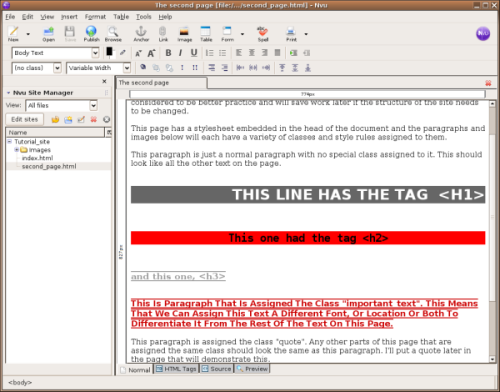Collapse the Tutorial_site tree node
500x392 pixels.
coord(10,142)
